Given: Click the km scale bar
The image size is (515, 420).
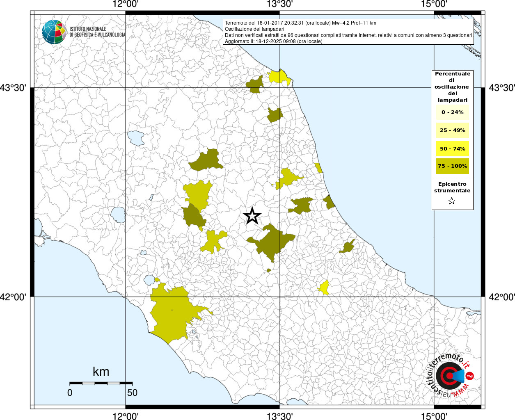Looking at the screenshot, I should (95, 383).
